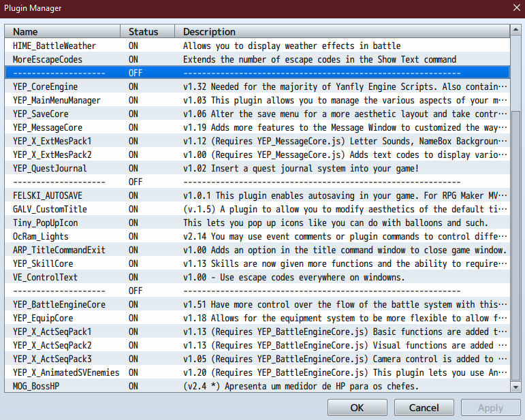Click 'Allows you to display weather effects' description
Viewport: 525px width, 420px height.
(292, 46)
